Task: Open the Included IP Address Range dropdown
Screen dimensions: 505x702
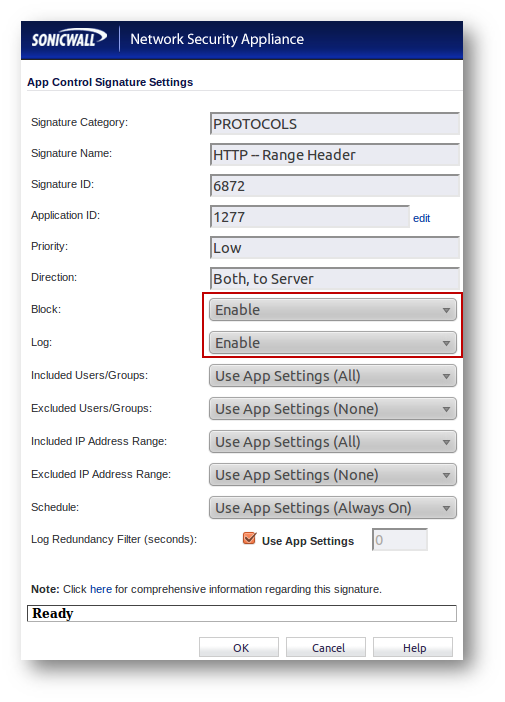Action: coord(333,442)
